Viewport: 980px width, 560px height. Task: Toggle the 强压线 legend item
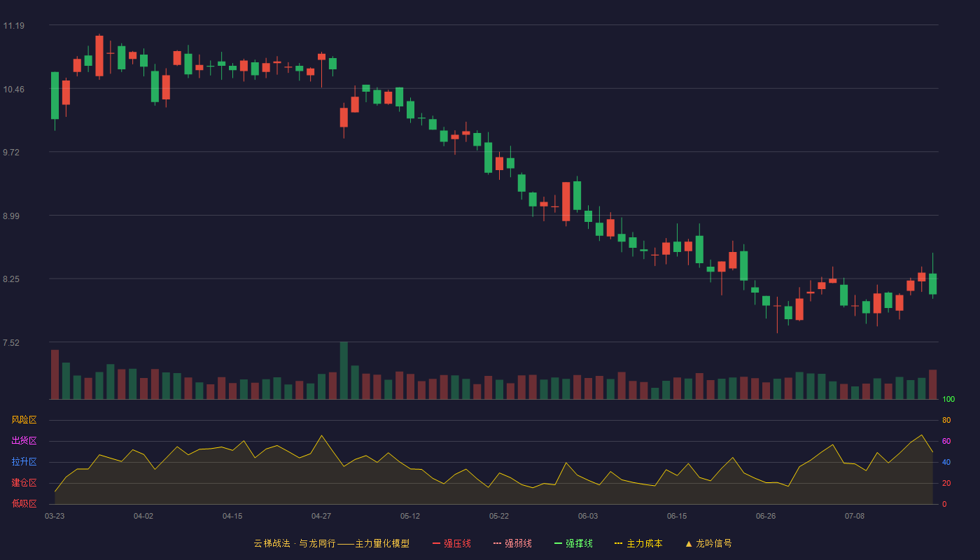(x=451, y=543)
